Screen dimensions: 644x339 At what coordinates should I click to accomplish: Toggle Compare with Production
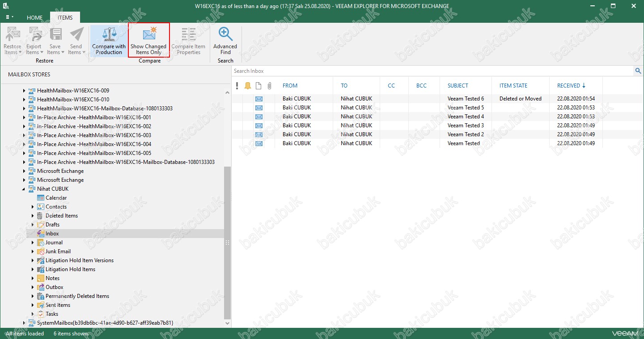(109, 41)
